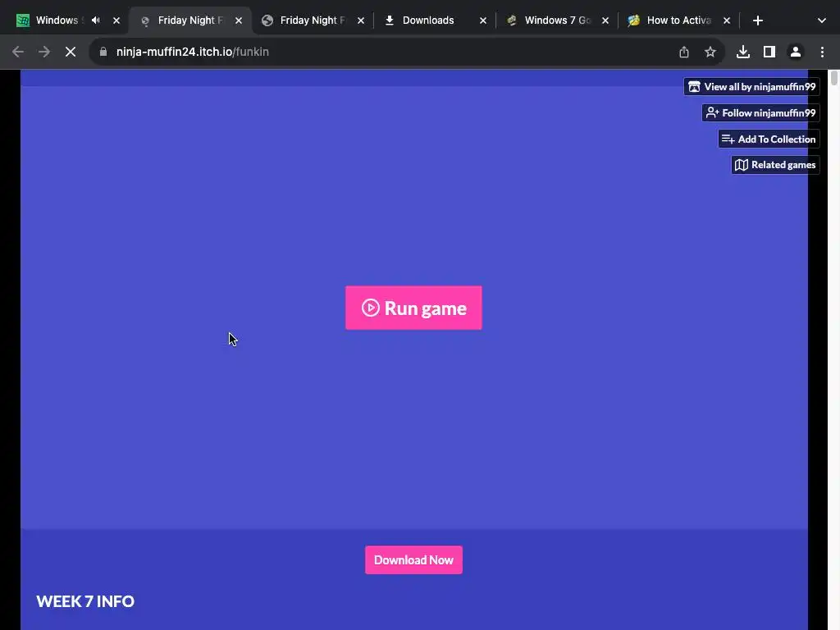Viewport: 840px width, 630px height.
Task: Stop loading the page
Action: point(71,52)
